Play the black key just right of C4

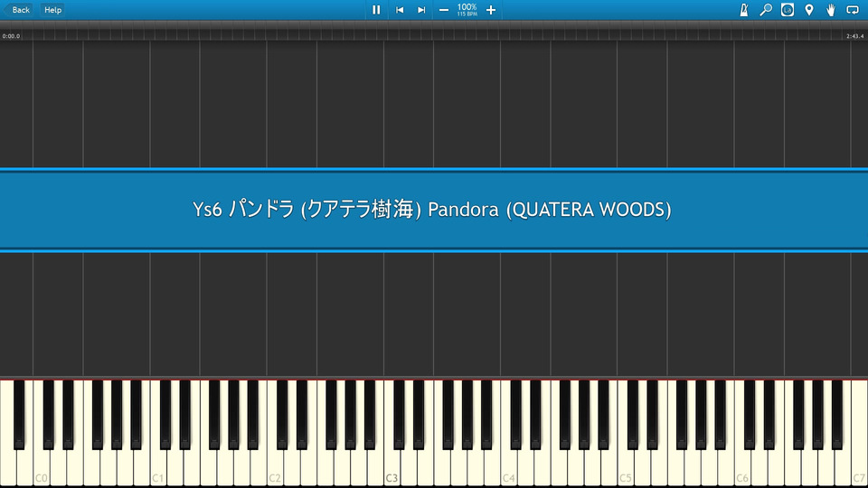pyautogui.click(x=516, y=415)
